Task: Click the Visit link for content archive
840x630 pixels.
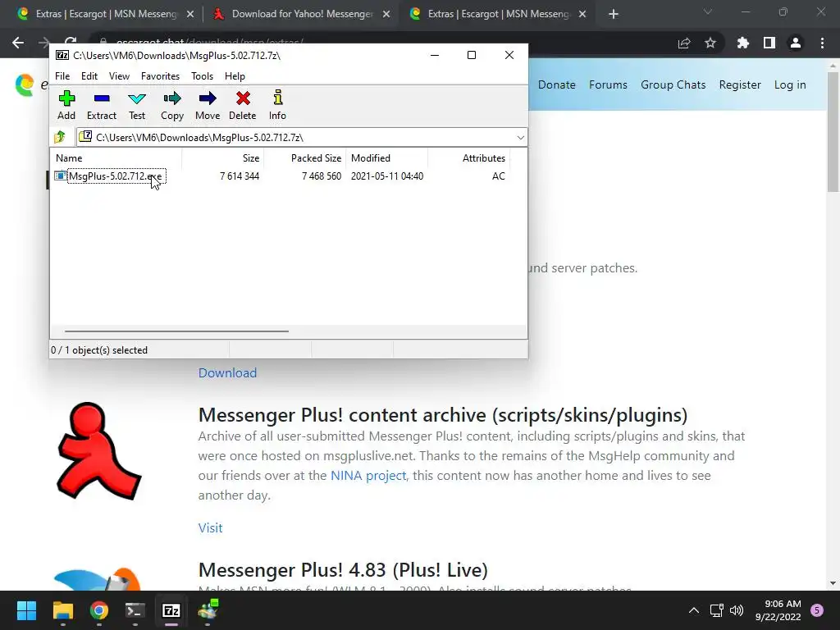Action: pyautogui.click(x=211, y=527)
